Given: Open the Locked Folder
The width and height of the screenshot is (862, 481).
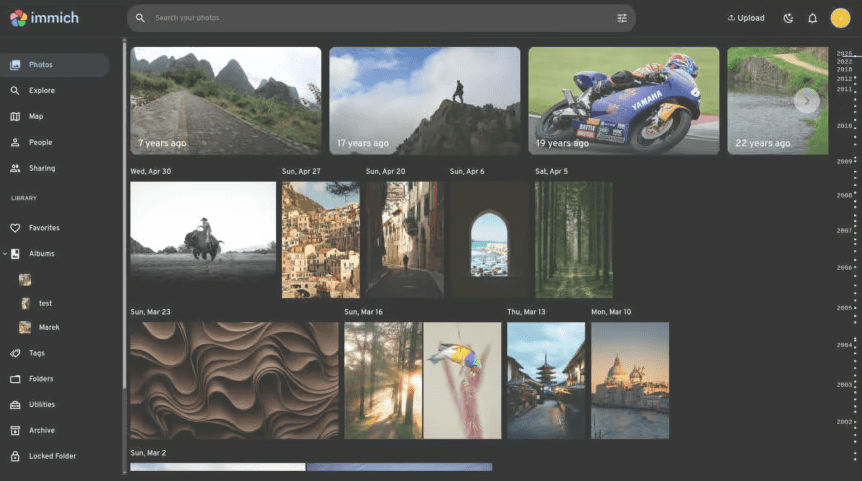Looking at the screenshot, I should click(x=52, y=457).
